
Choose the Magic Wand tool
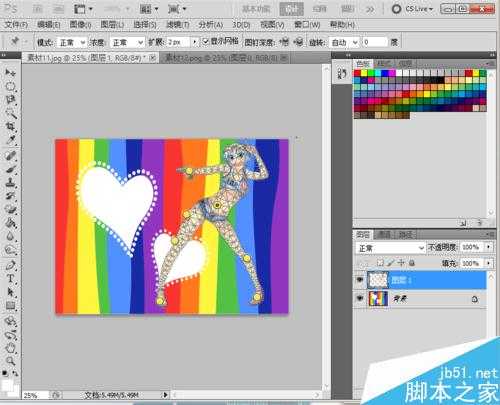(10, 114)
